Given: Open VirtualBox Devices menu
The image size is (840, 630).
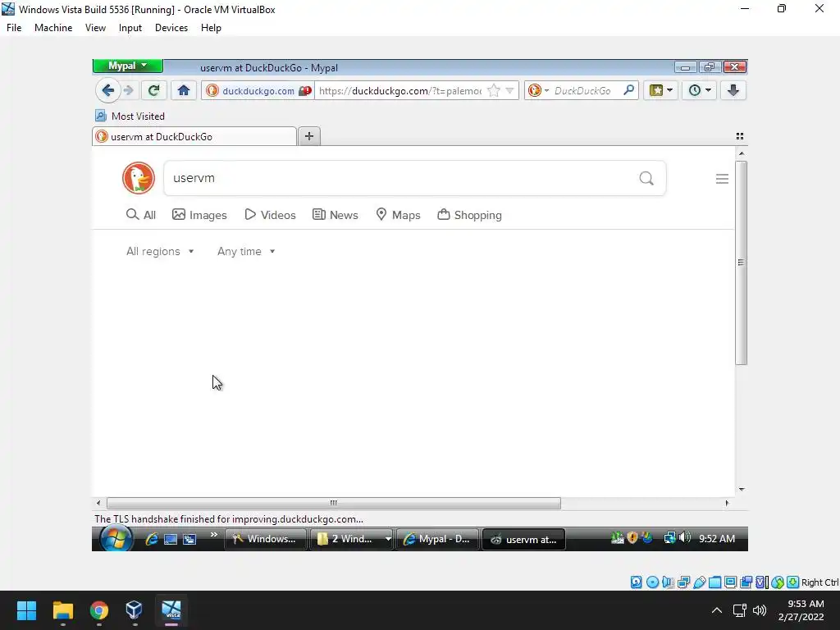Looking at the screenshot, I should [171, 28].
